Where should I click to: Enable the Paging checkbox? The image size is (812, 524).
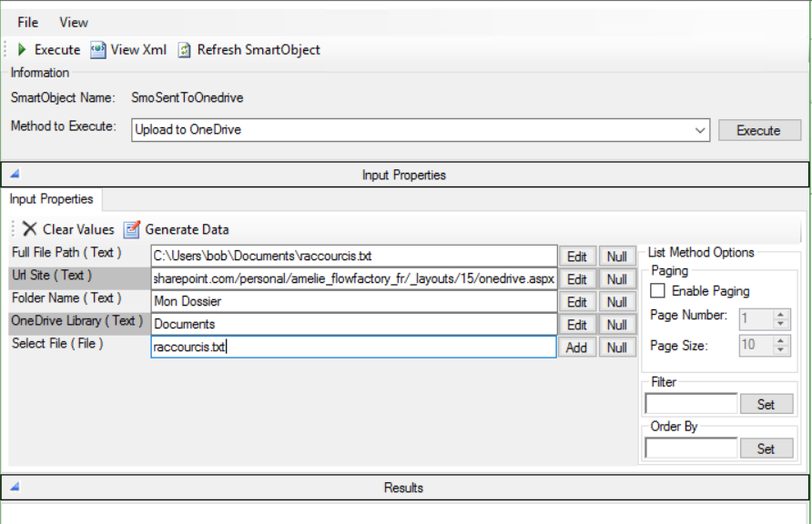(657, 291)
